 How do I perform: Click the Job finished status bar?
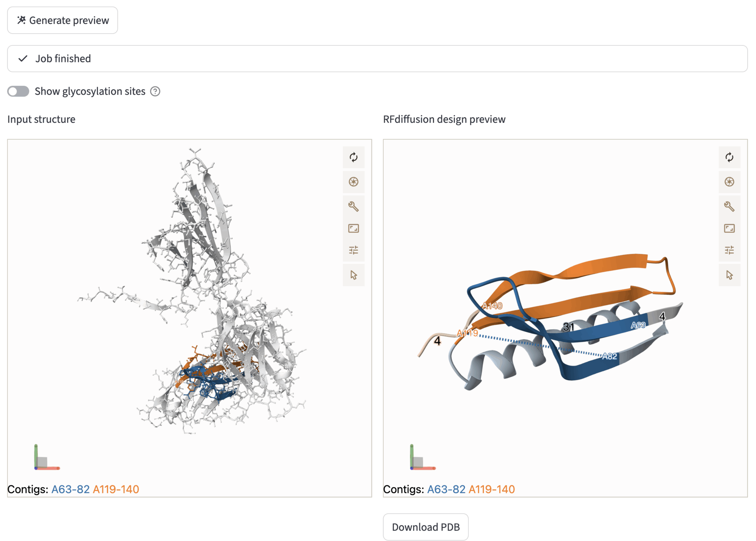coord(377,59)
